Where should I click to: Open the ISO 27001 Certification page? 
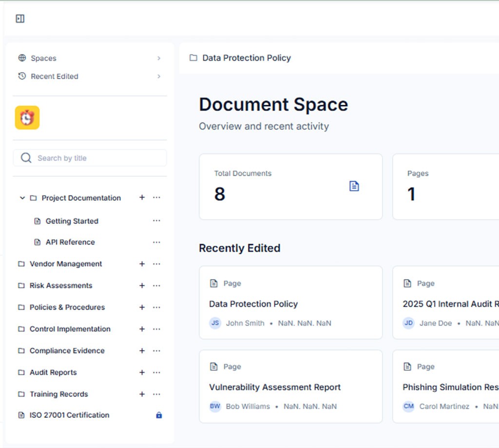tap(69, 415)
